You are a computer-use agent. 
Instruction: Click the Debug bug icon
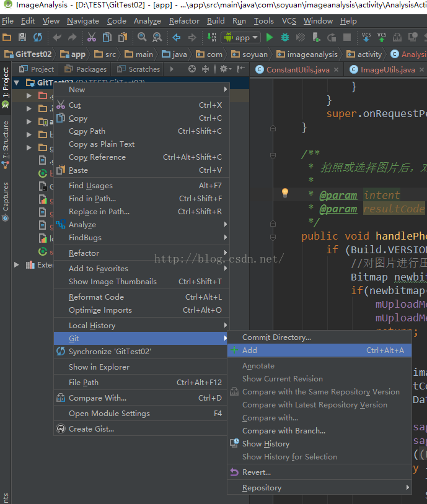[285, 37]
